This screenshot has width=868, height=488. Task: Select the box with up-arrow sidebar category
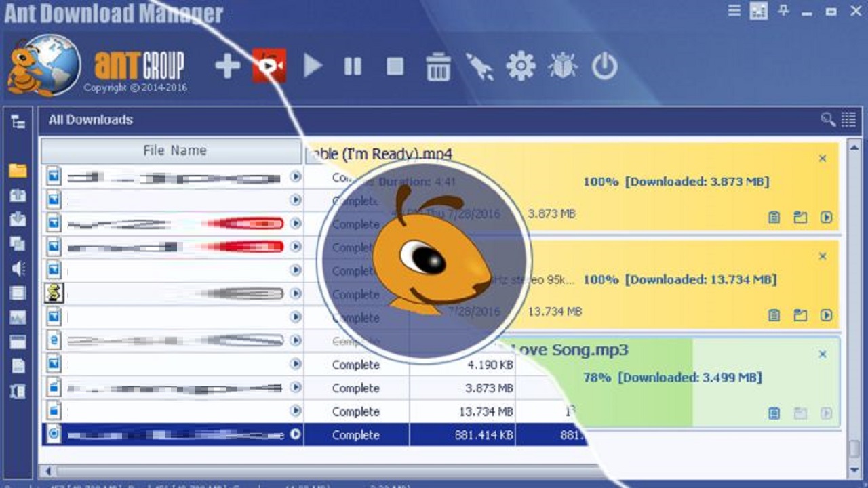[x=18, y=195]
